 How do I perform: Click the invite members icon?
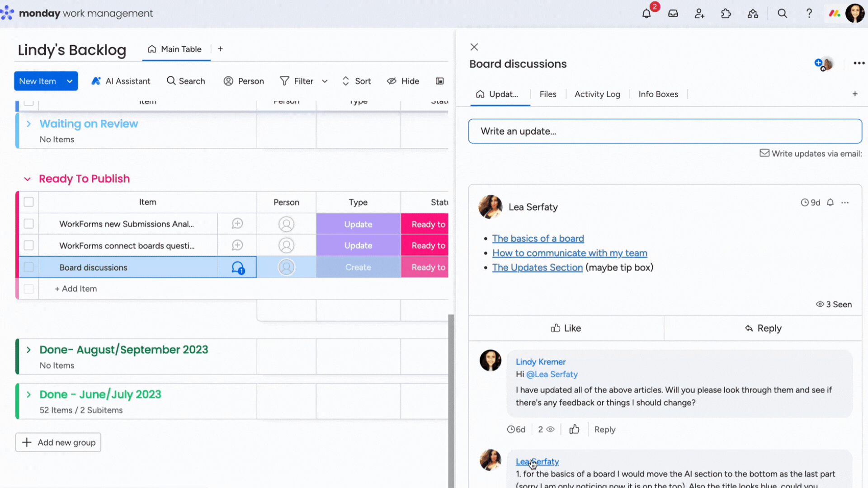699,14
